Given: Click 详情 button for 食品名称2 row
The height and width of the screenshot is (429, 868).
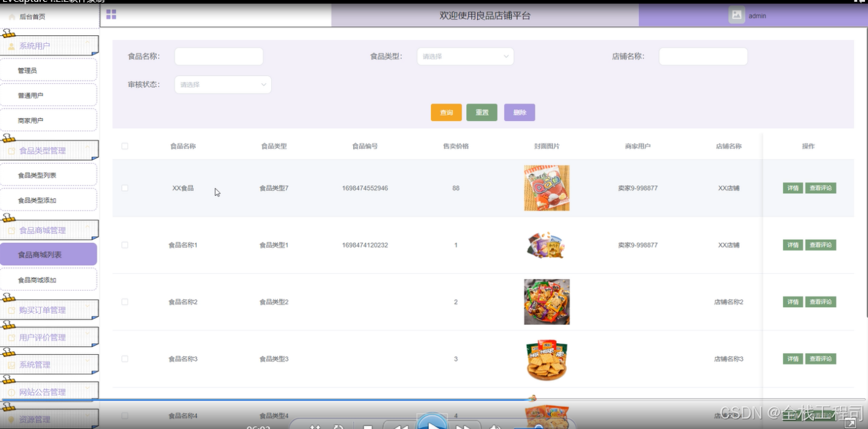Looking at the screenshot, I should tap(793, 302).
